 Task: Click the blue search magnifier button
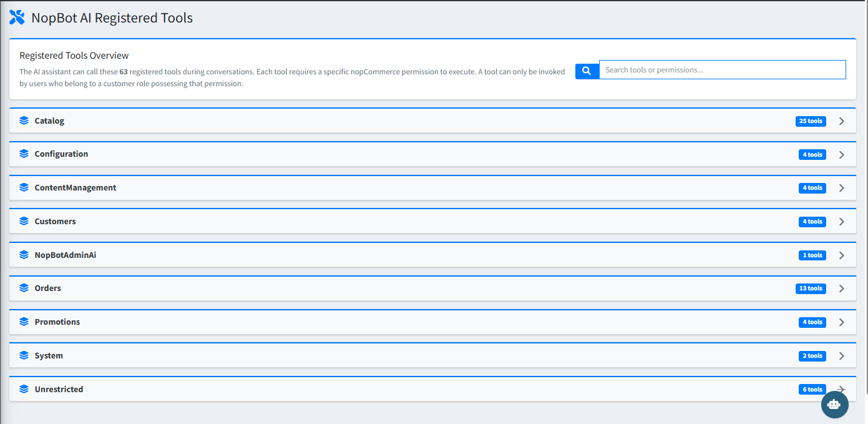(x=587, y=71)
